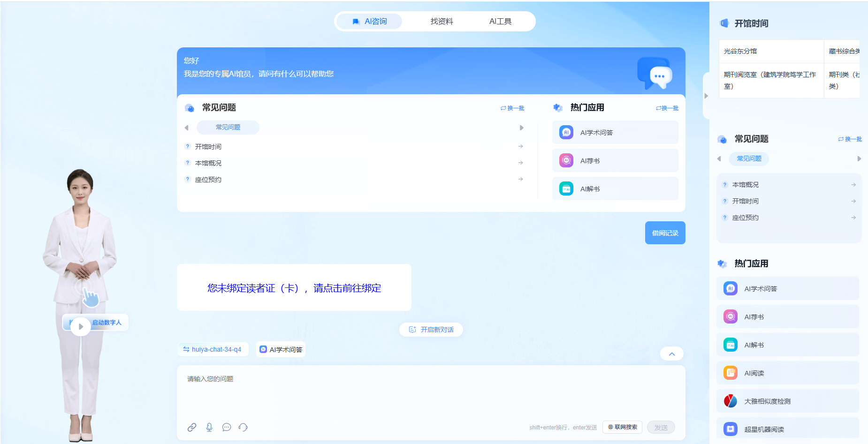Click arrow beside 本馆概况 in center panel
The height and width of the screenshot is (444, 868).
[x=521, y=163]
